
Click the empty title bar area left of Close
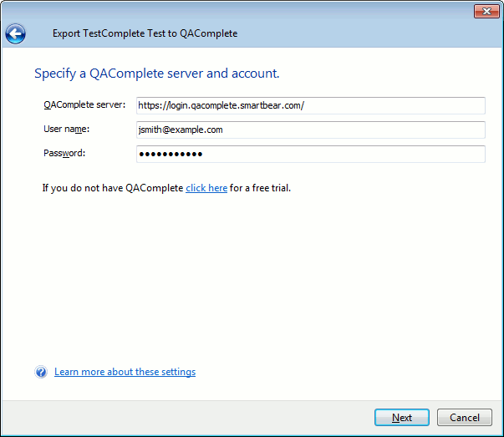(251, 10)
